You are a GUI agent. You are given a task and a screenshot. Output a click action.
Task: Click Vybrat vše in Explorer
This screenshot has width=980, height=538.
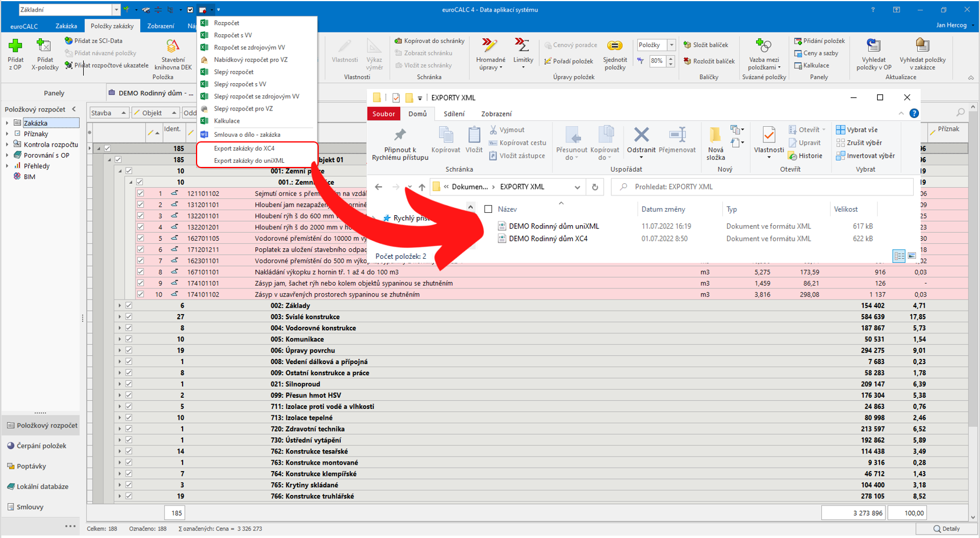857,130
